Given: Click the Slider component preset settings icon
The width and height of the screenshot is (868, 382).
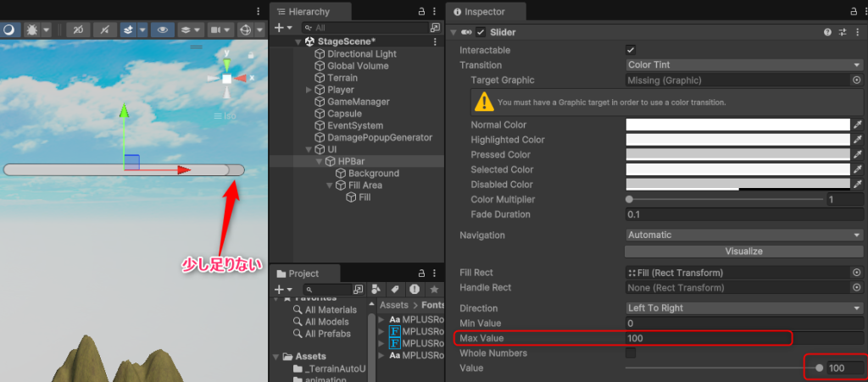Looking at the screenshot, I should [843, 32].
